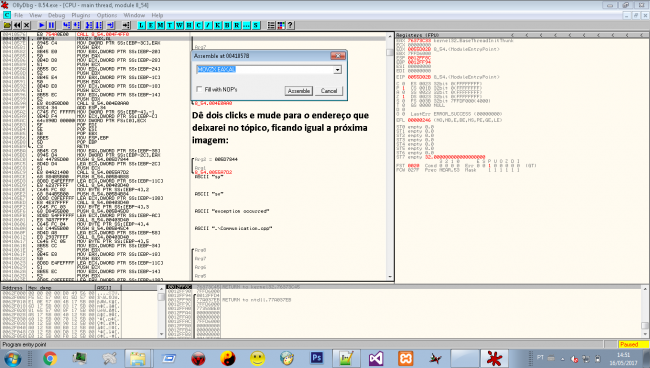Image resolution: width=650 pixels, height=368 pixels.
Task: Open the Help menu
Action: pos(157,15)
